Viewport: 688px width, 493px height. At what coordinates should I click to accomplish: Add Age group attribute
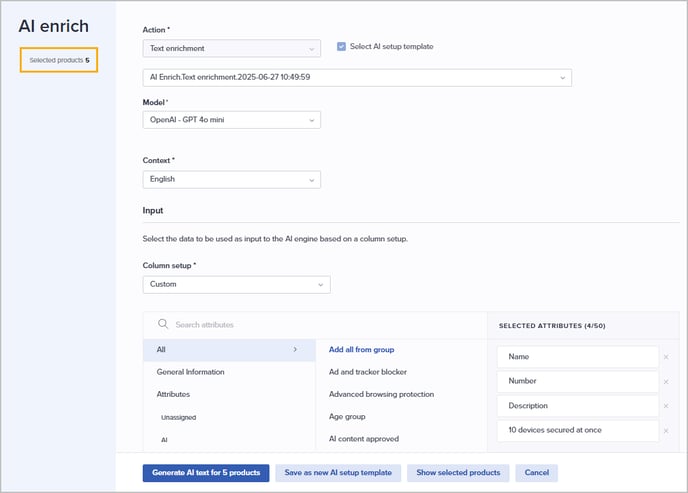347,417
